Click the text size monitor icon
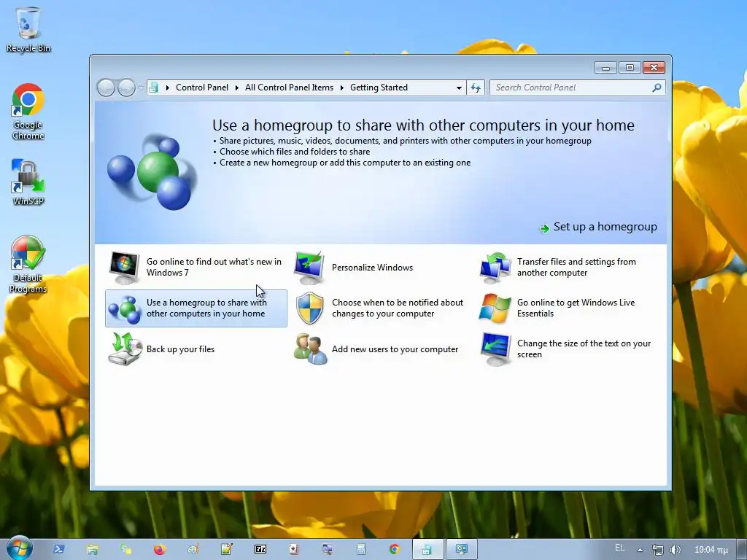Viewport: 747px width, 560px height. 495,349
